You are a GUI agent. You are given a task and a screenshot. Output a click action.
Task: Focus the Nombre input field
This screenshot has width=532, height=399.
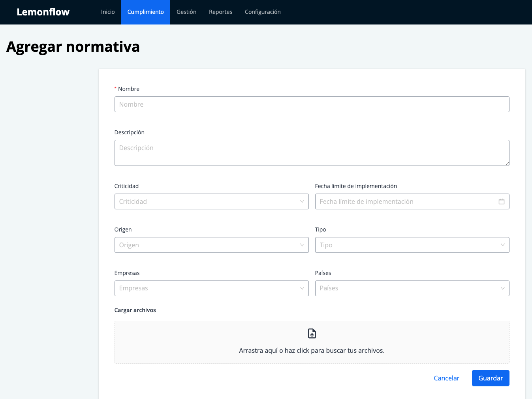tap(312, 104)
